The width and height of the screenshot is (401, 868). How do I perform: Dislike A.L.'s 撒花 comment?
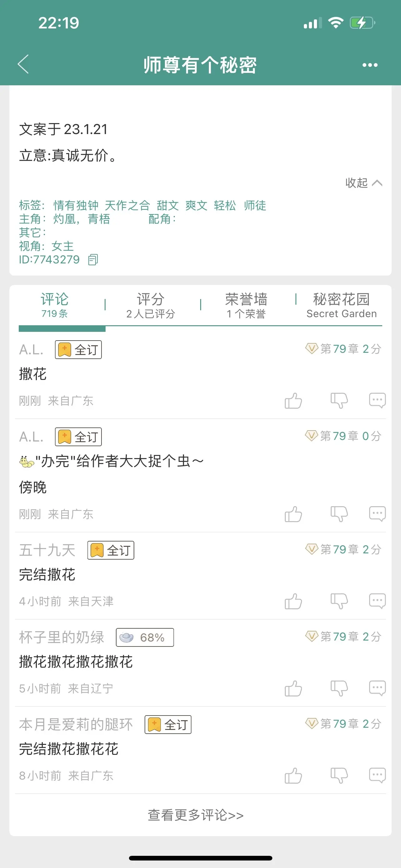339,401
